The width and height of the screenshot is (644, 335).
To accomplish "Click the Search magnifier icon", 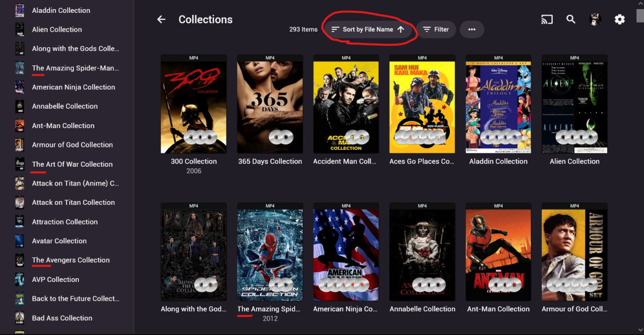I will click(x=570, y=19).
